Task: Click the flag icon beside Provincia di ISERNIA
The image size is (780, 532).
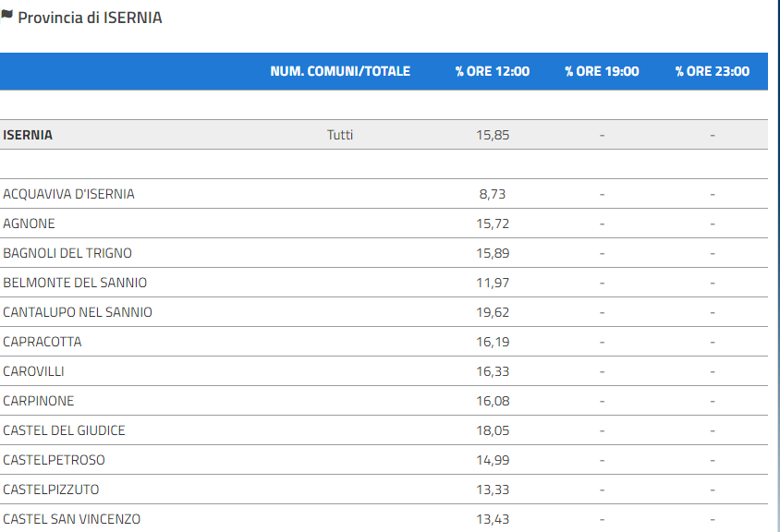Action: point(6,16)
